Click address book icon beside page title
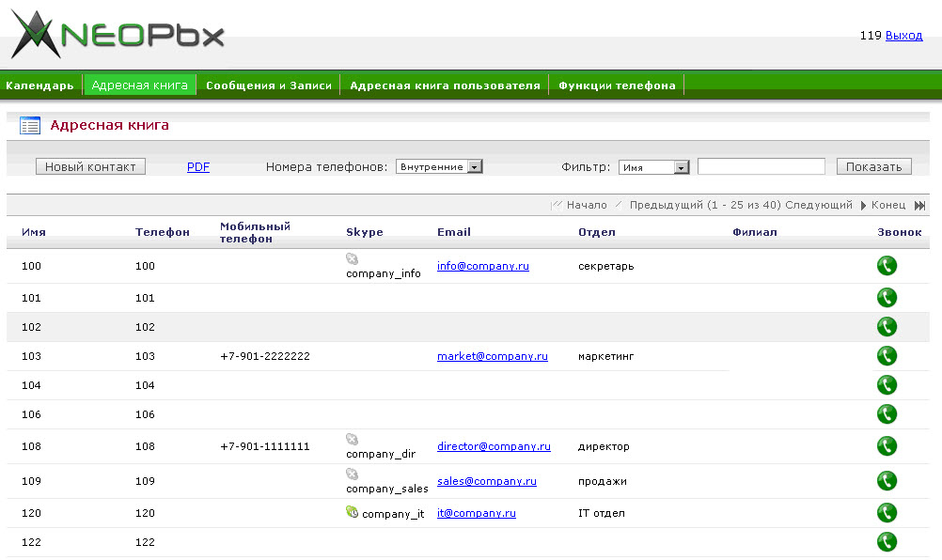 point(29,125)
